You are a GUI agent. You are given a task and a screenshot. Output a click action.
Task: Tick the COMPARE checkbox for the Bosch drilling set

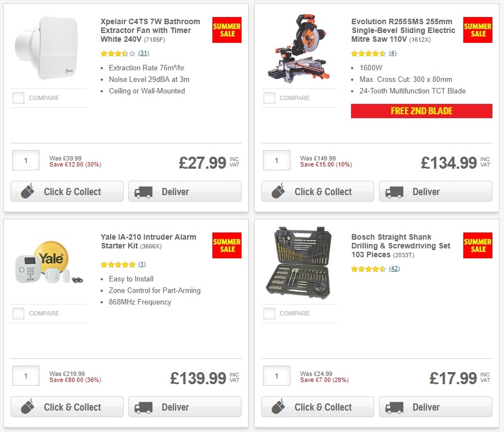point(269,313)
